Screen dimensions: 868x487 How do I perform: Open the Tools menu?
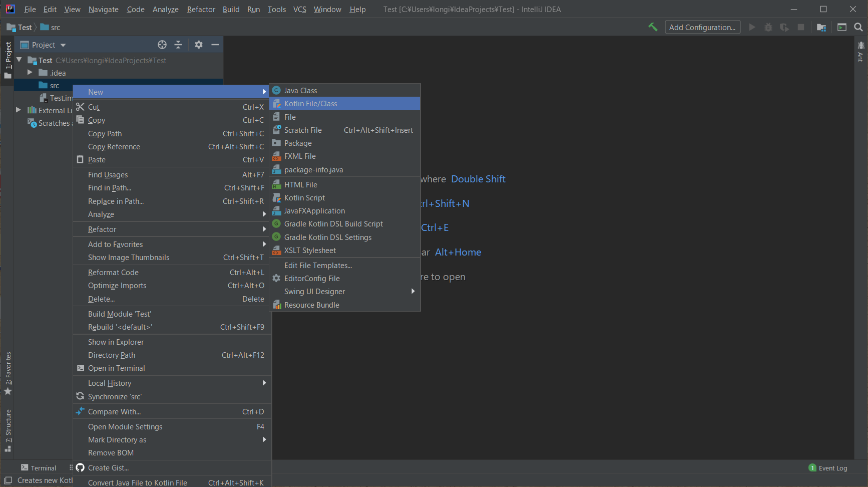(276, 10)
